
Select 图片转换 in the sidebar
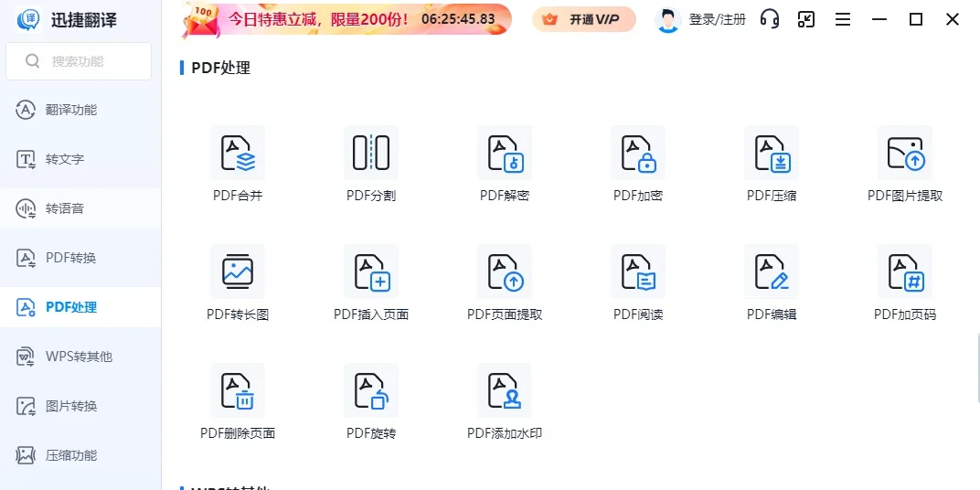(x=80, y=406)
